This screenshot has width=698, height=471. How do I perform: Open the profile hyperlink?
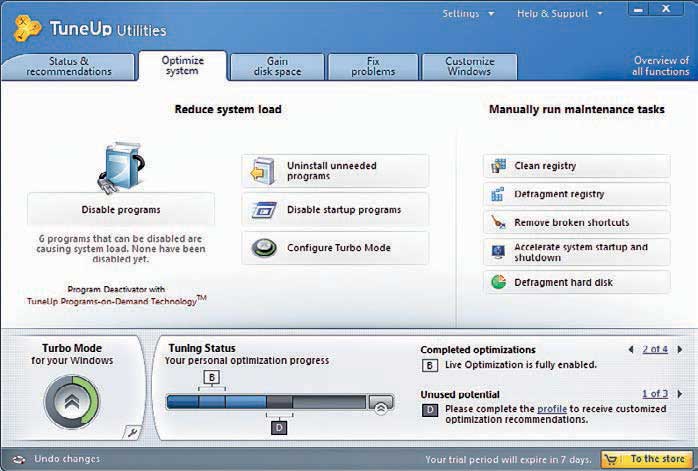(x=552, y=409)
